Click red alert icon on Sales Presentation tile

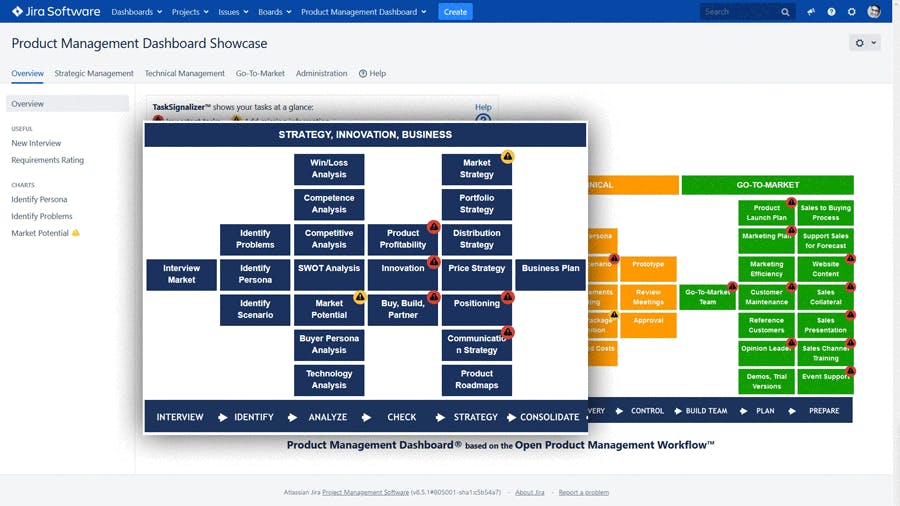point(851,314)
